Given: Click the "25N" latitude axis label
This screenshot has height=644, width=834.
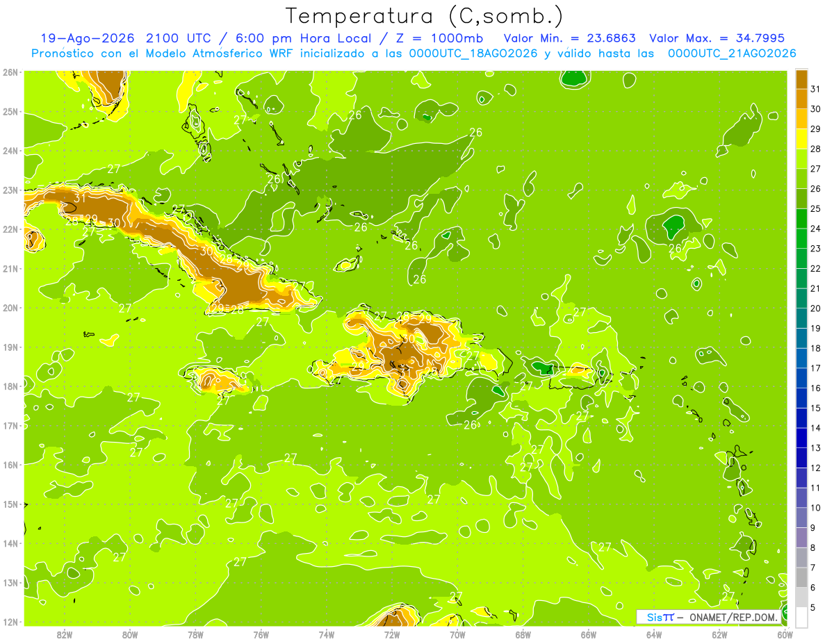Looking at the screenshot, I should (x=10, y=111).
